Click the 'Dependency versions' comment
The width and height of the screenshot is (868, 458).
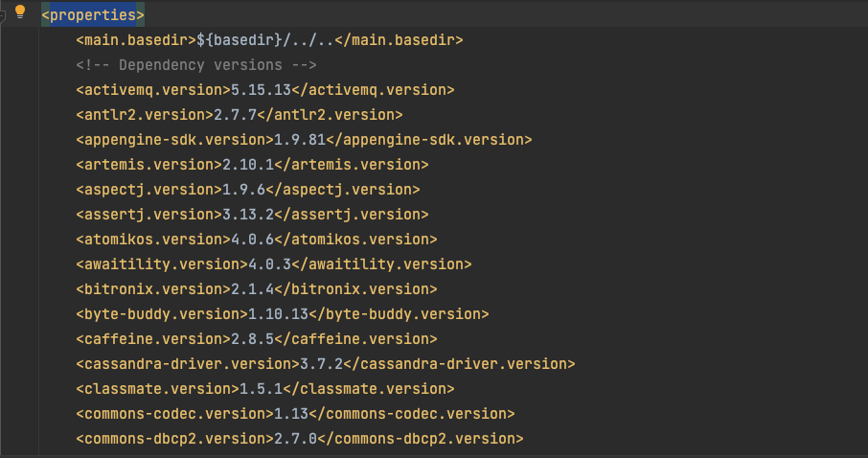196,65
